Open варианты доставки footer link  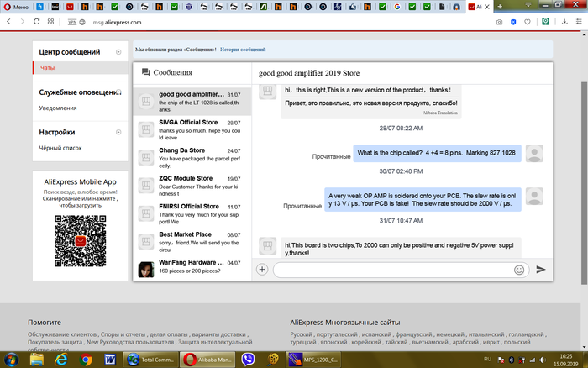218,334
